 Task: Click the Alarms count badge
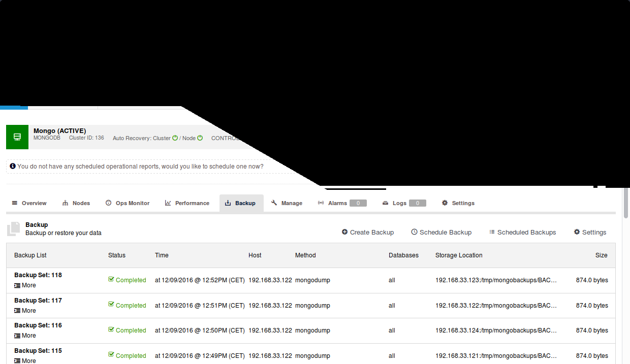pyautogui.click(x=358, y=203)
